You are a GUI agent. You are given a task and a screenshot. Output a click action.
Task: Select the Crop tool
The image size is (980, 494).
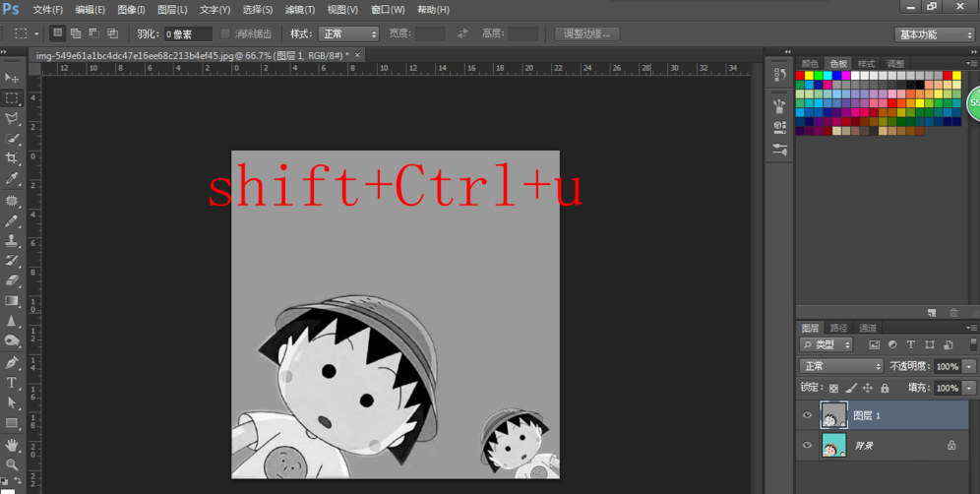click(x=12, y=158)
